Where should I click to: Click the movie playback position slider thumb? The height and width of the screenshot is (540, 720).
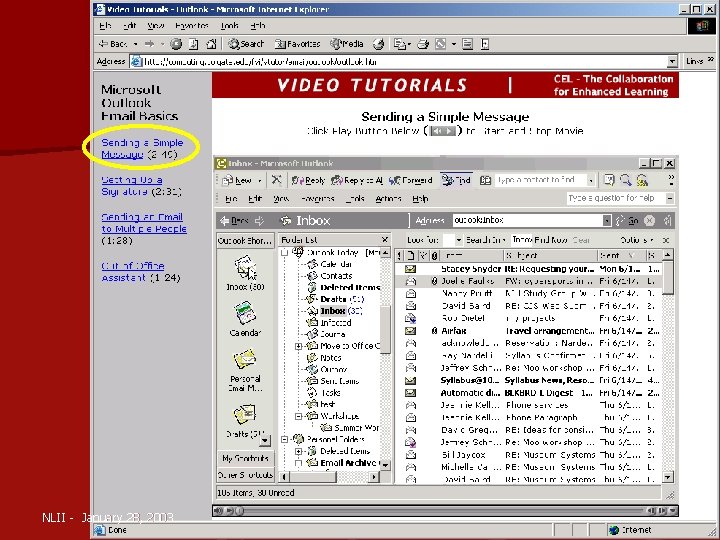pyautogui.click(x=240, y=511)
